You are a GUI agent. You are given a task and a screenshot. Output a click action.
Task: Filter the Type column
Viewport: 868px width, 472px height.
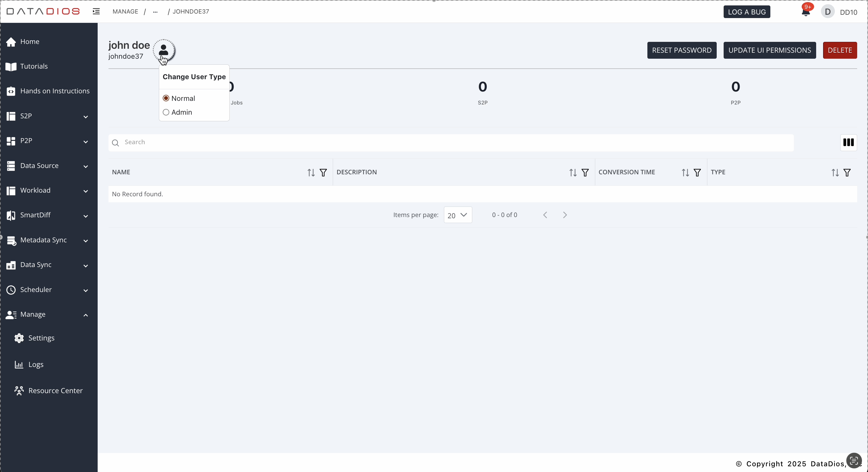[847, 173]
